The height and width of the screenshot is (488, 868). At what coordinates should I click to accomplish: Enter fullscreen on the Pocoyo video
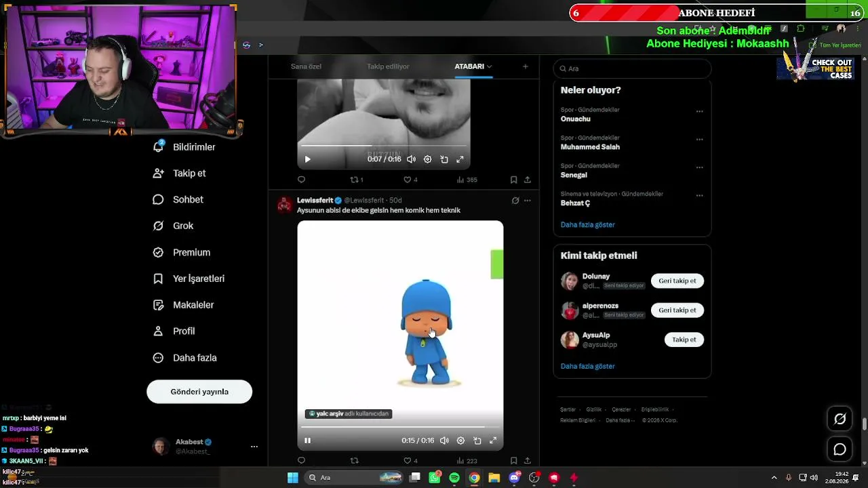(x=493, y=441)
